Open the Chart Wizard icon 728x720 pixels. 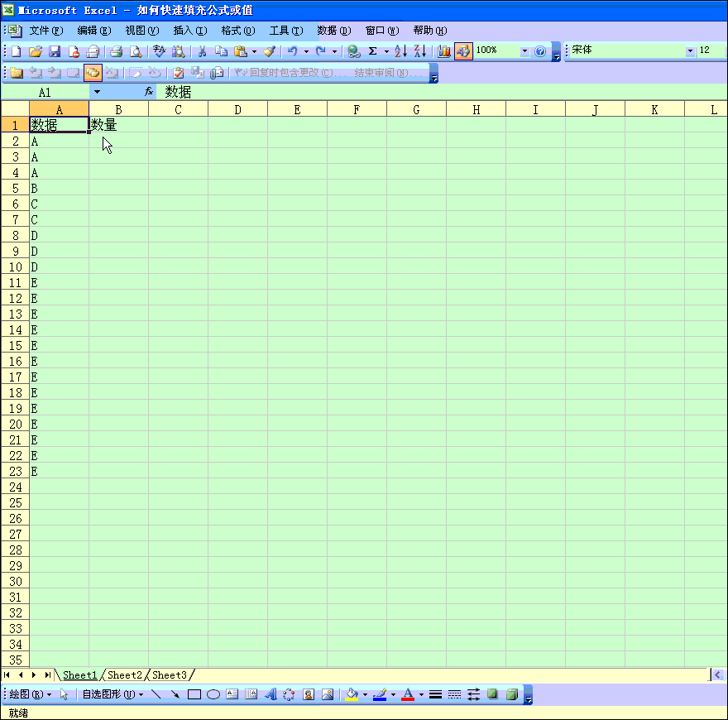[444, 51]
